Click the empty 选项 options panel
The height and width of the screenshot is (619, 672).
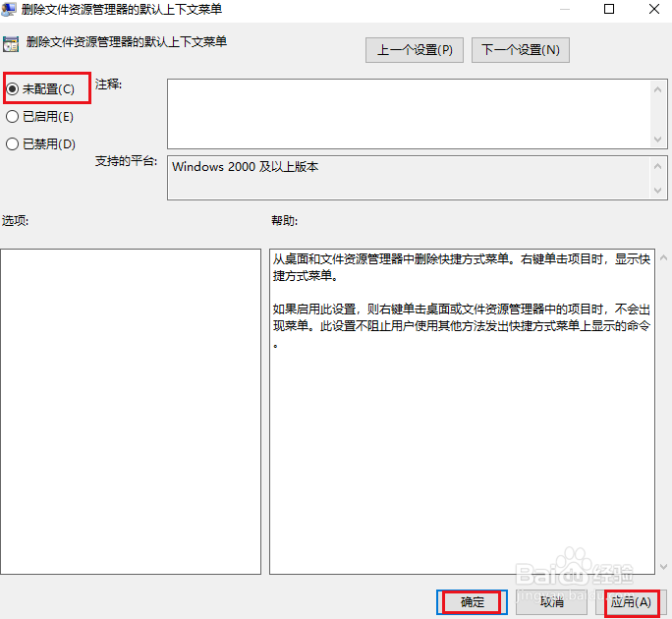131,412
